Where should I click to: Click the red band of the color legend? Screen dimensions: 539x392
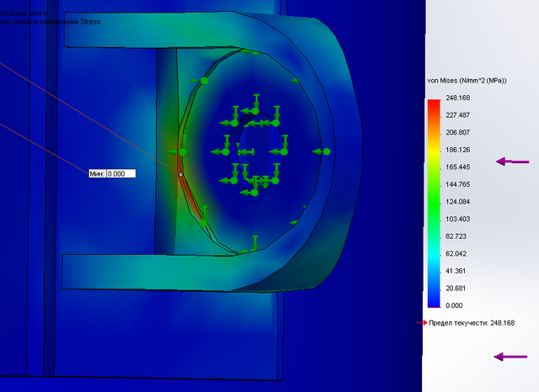pos(434,105)
